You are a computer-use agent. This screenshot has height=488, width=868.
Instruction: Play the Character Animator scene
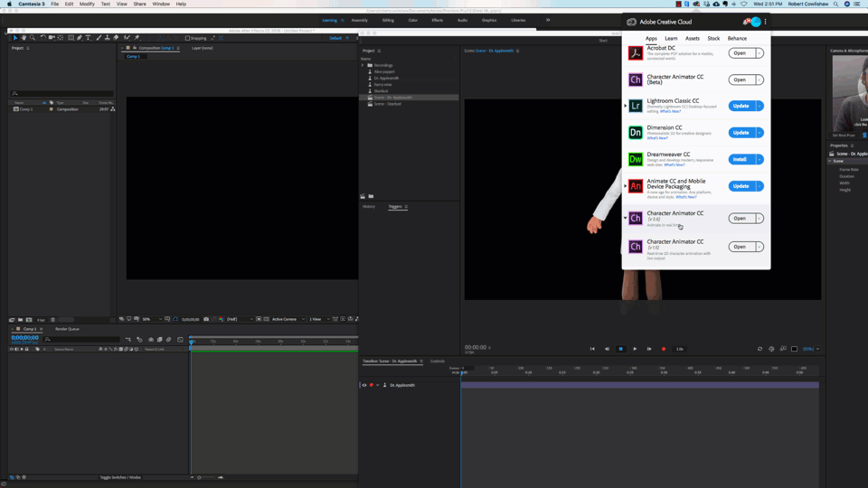coord(635,349)
